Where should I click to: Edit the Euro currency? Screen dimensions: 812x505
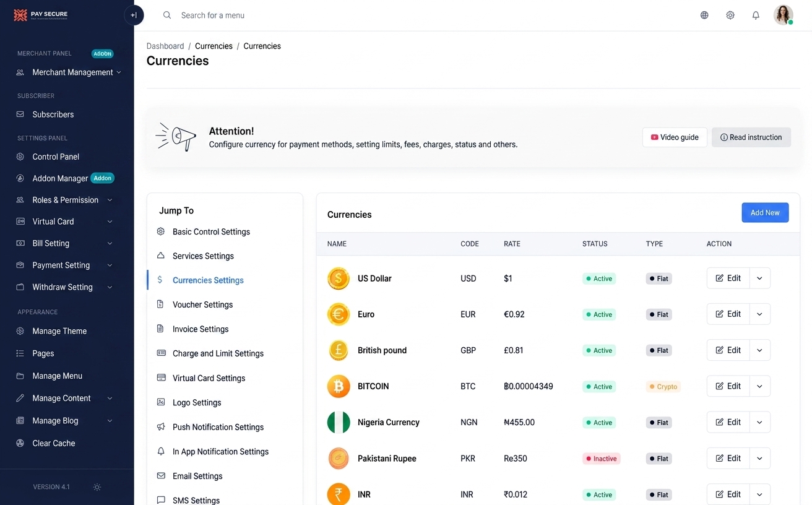click(x=728, y=314)
